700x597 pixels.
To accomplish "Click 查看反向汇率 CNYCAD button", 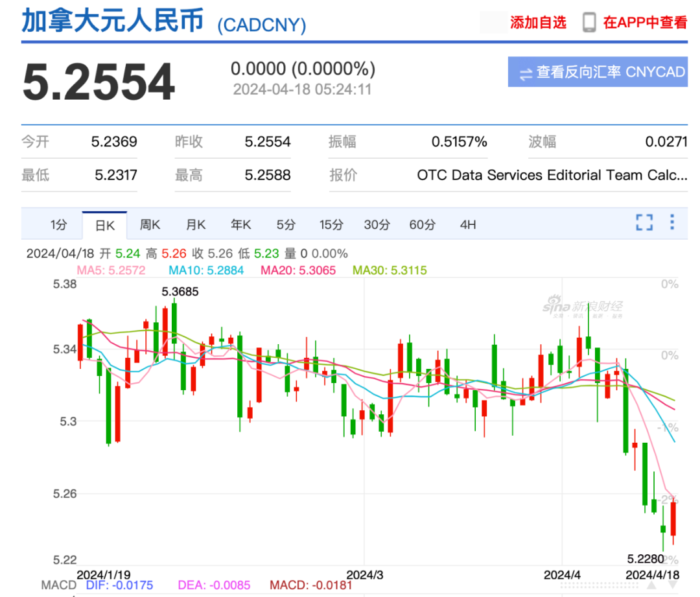I will pos(598,72).
